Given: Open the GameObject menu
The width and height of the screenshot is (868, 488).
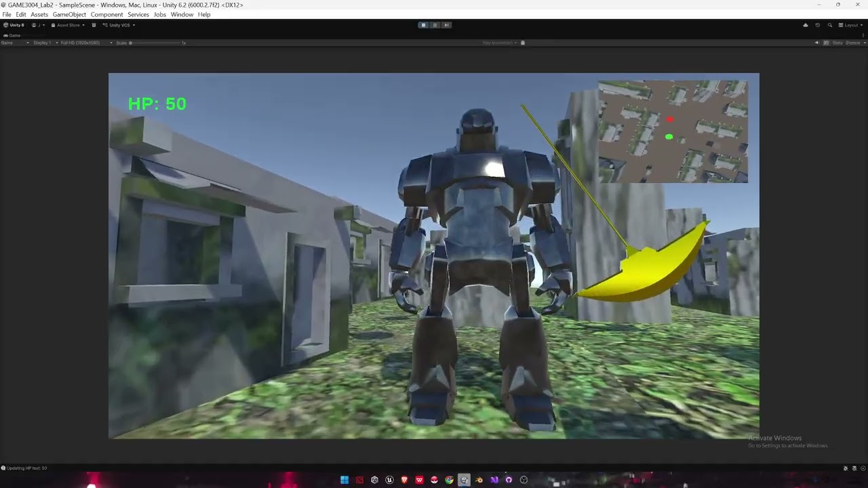Looking at the screenshot, I should point(69,14).
